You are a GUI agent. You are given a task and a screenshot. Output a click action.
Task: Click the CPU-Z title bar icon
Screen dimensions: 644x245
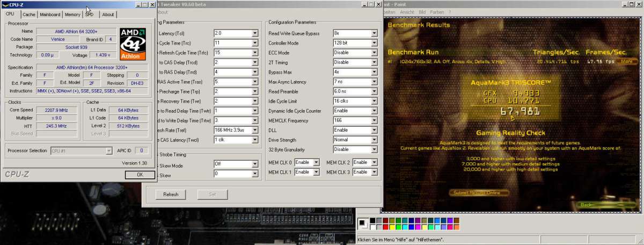tap(5, 4)
